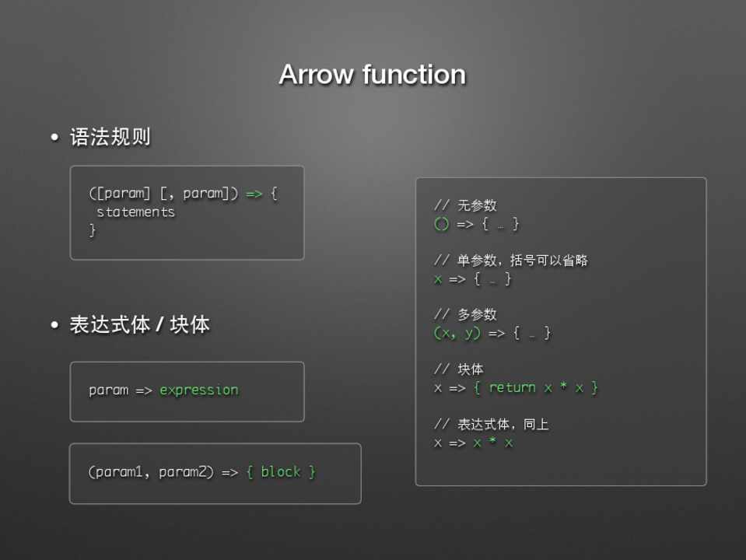Click the green "{ block }" text
Image resolution: width=746 pixels, height=560 pixels.
pos(281,472)
